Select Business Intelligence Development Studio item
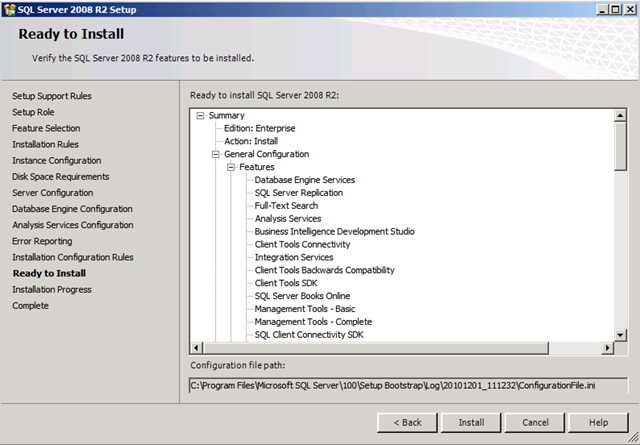 (335, 231)
